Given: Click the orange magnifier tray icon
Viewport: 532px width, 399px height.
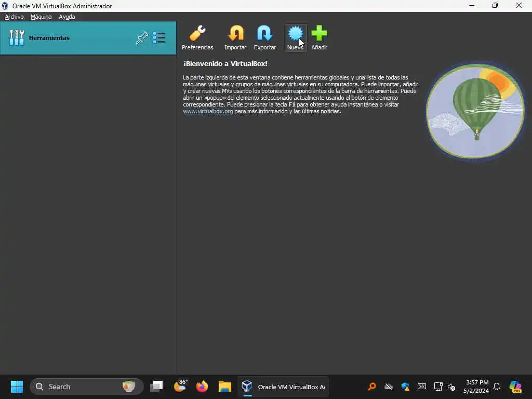Looking at the screenshot, I should click(x=372, y=387).
